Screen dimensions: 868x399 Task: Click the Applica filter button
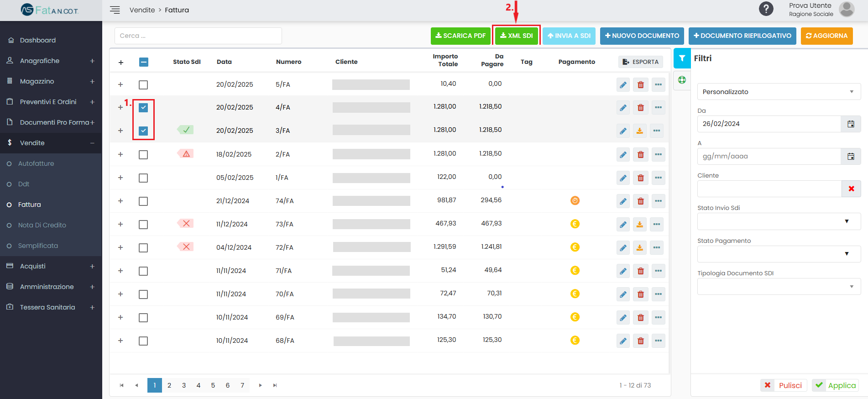[x=836, y=385]
